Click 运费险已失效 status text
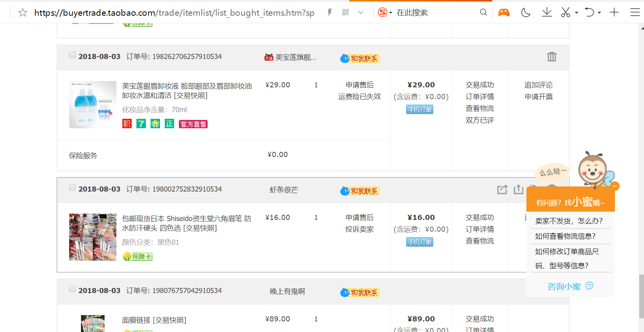Viewport: 644px width, 332px height. point(360,97)
